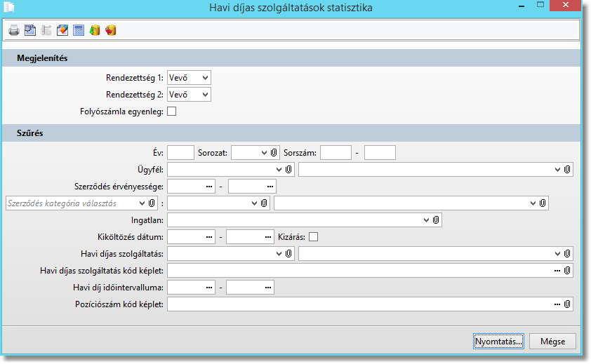
Task: Open ellipsis of Havi díj időintervalluma start
Action: click(x=209, y=288)
